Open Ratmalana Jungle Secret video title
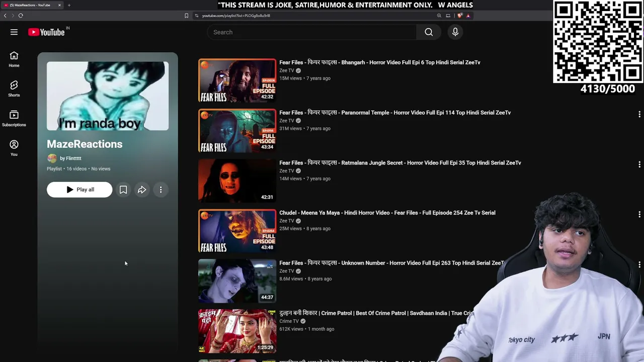This screenshot has height=362, width=644. point(400,163)
